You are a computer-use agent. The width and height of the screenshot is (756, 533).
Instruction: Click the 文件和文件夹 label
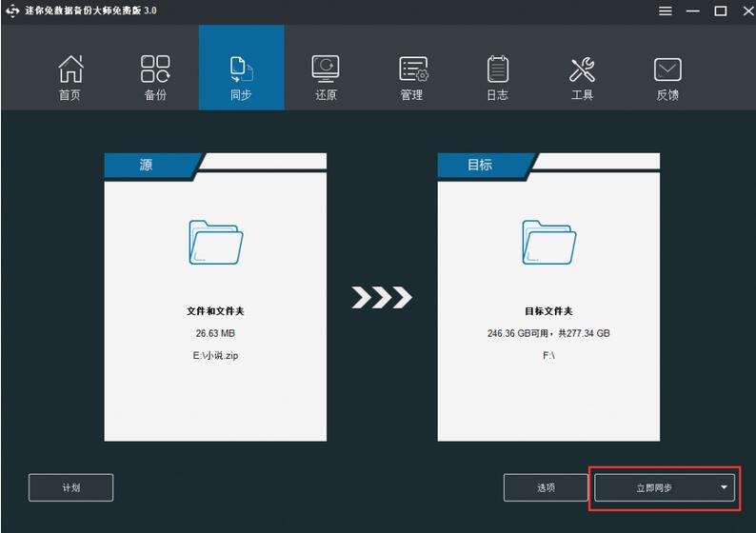click(x=215, y=311)
